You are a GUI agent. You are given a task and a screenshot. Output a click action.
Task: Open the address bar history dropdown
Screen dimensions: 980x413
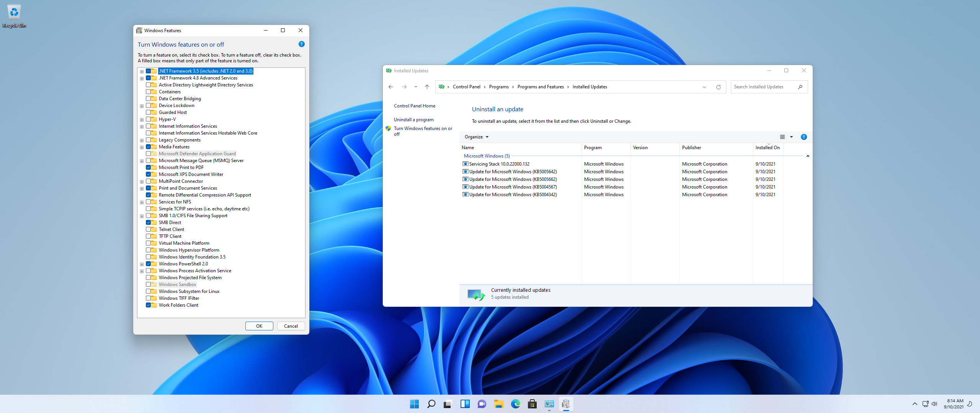(x=704, y=87)
